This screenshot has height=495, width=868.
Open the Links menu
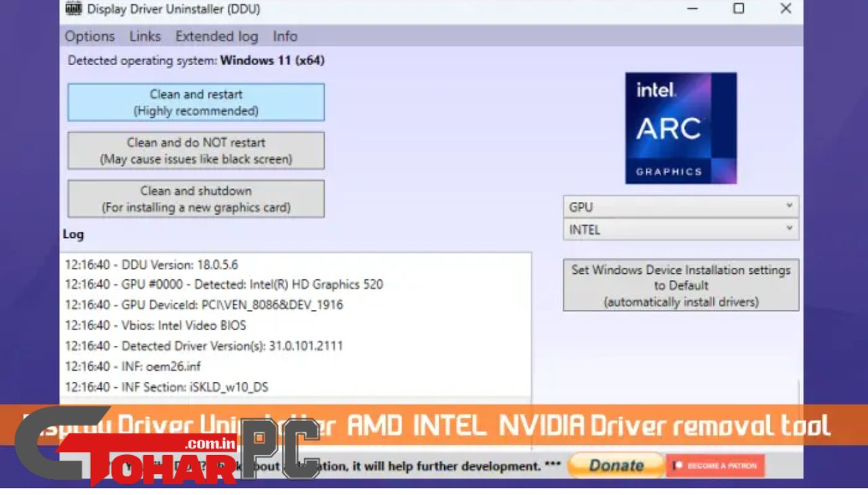[x=145, y=37]
